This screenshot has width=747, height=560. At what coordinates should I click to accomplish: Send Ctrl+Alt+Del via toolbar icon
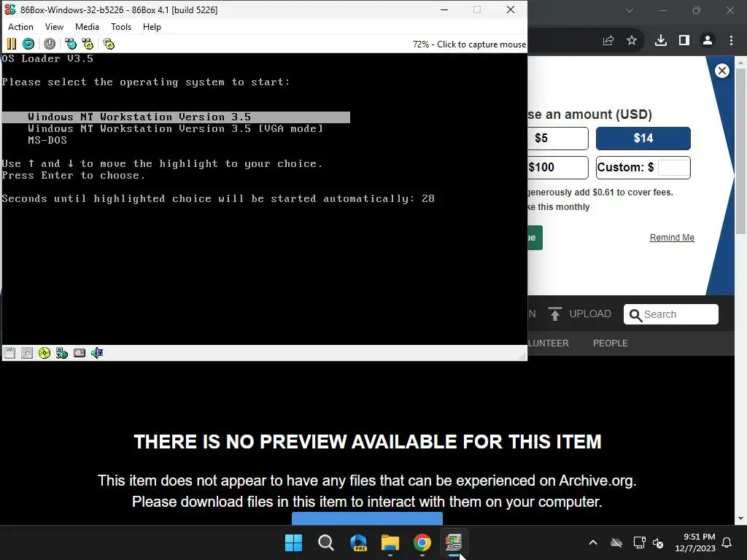[x=71, y=44]
